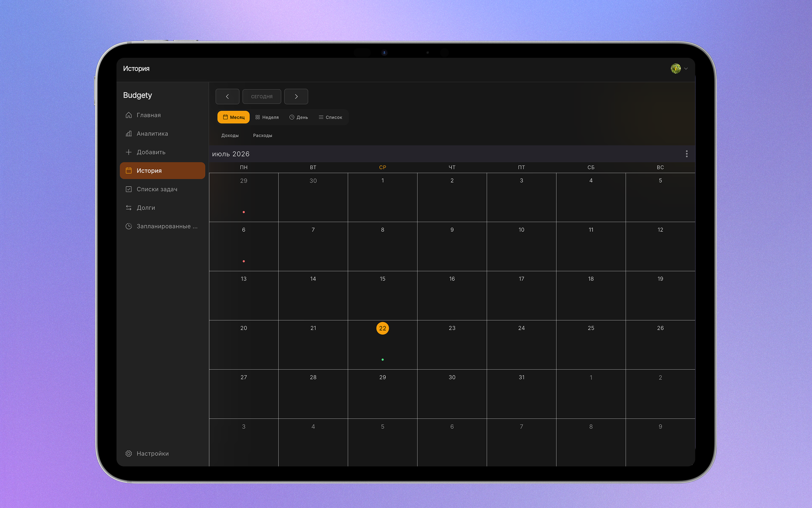Image resolution: width=812 pixels, height=508 pixels.
Task: Filter by Доходы
Action: tap(230, 135)
